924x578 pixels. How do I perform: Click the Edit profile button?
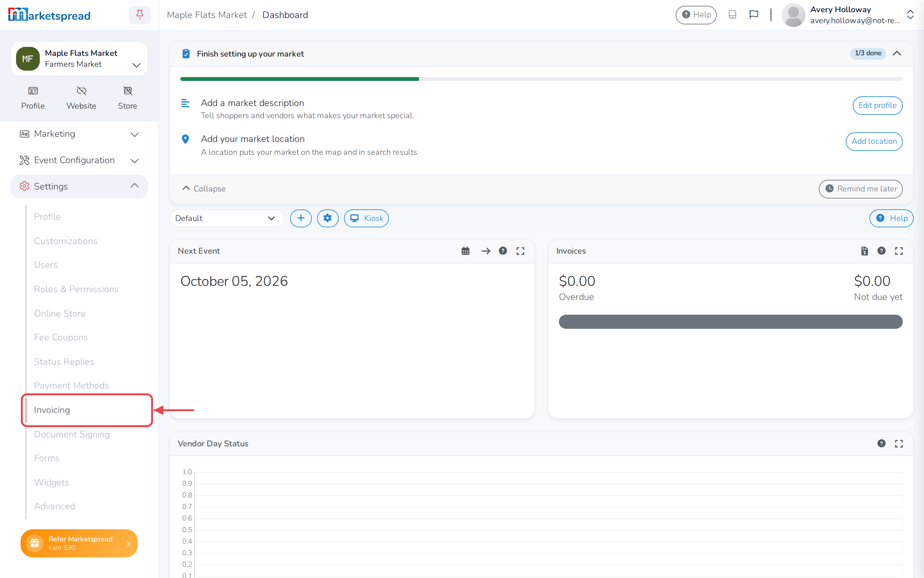877,106
